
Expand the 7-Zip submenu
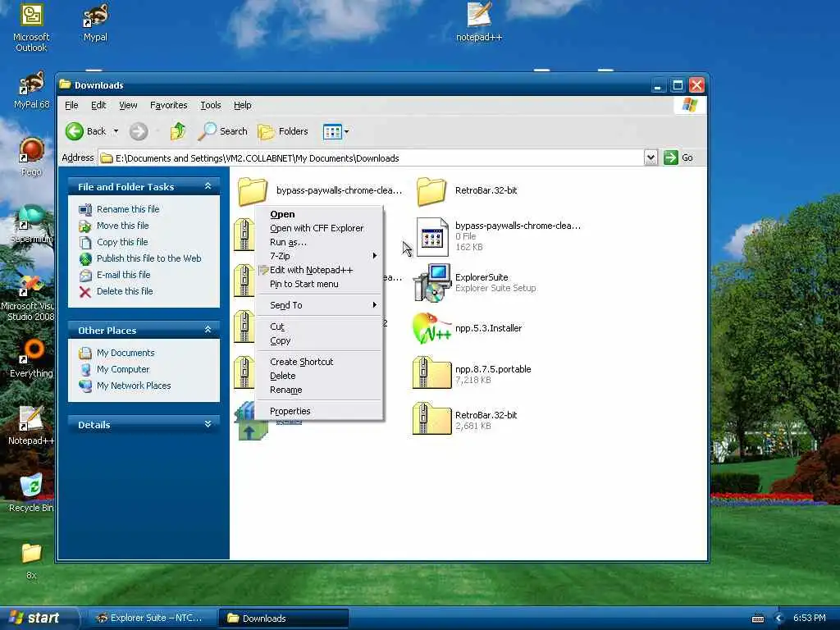click(x=319, y=256)
